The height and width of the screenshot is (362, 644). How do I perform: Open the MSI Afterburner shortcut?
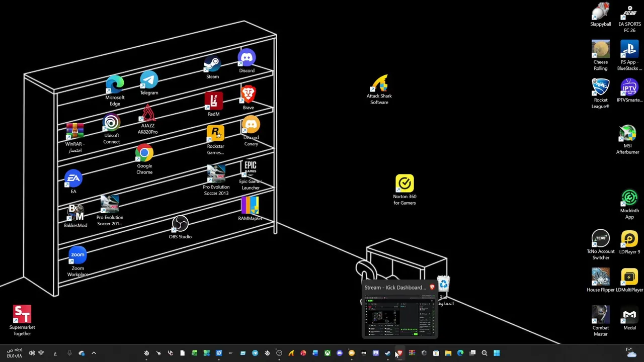628,134
